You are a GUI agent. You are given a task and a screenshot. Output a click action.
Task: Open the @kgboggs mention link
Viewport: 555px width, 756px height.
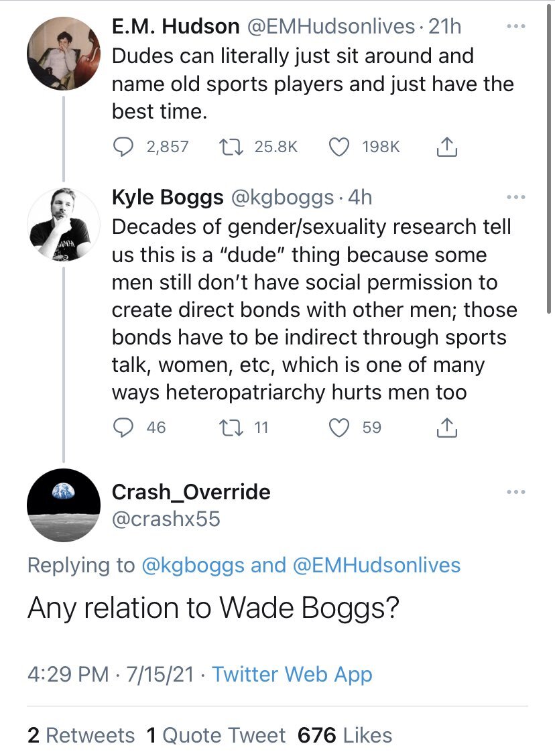tap(193, 565)
